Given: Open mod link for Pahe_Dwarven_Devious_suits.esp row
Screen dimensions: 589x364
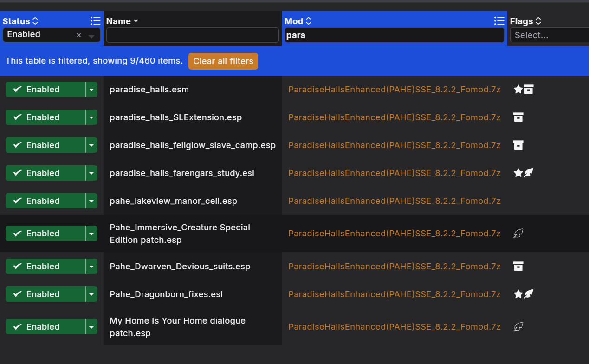Looking at the screenshot, I should 395,266.
